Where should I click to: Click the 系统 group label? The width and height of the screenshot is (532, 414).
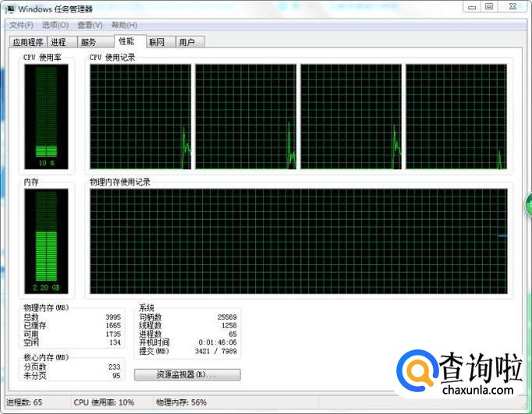[x=147, y=307]
